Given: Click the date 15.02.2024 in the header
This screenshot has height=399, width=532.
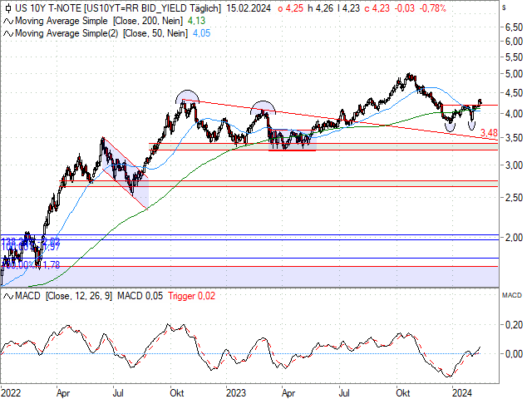Looking at the screenshot, I should [x=249, y=8].
